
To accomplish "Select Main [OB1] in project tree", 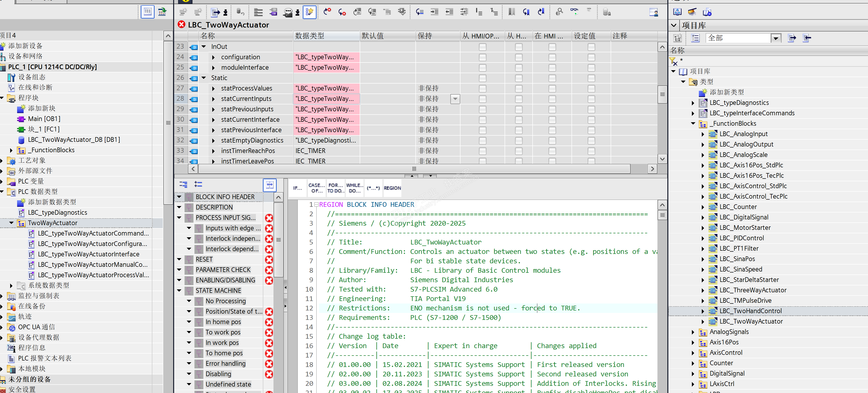I will point(44,119).
